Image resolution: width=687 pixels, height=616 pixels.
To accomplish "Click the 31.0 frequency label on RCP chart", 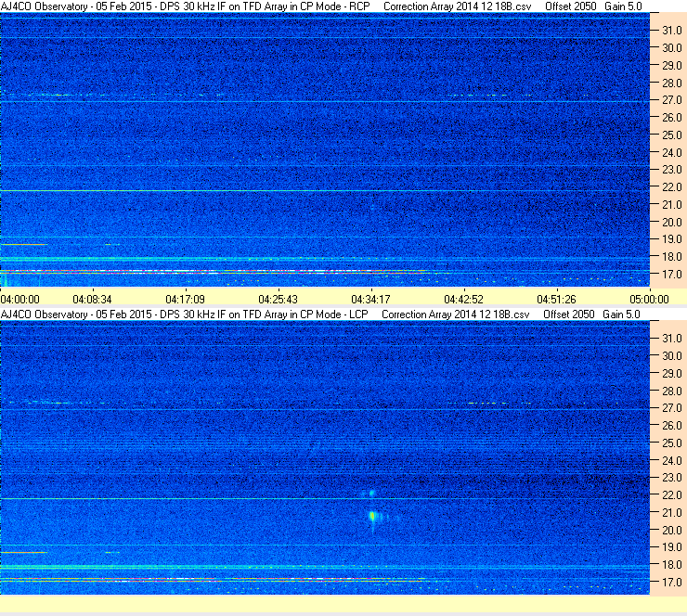I will pyautogui.click(x=671, y=31).
